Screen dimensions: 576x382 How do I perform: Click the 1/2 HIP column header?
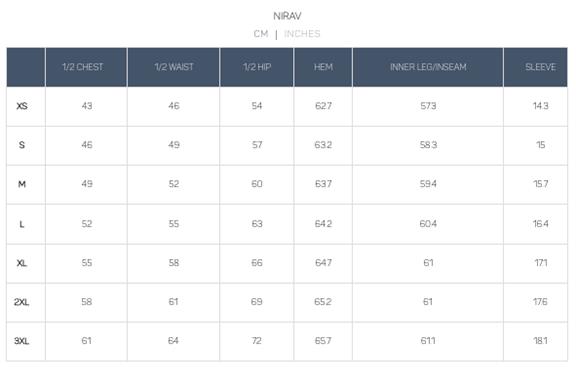pyautogui.click(x=257, y=67)
